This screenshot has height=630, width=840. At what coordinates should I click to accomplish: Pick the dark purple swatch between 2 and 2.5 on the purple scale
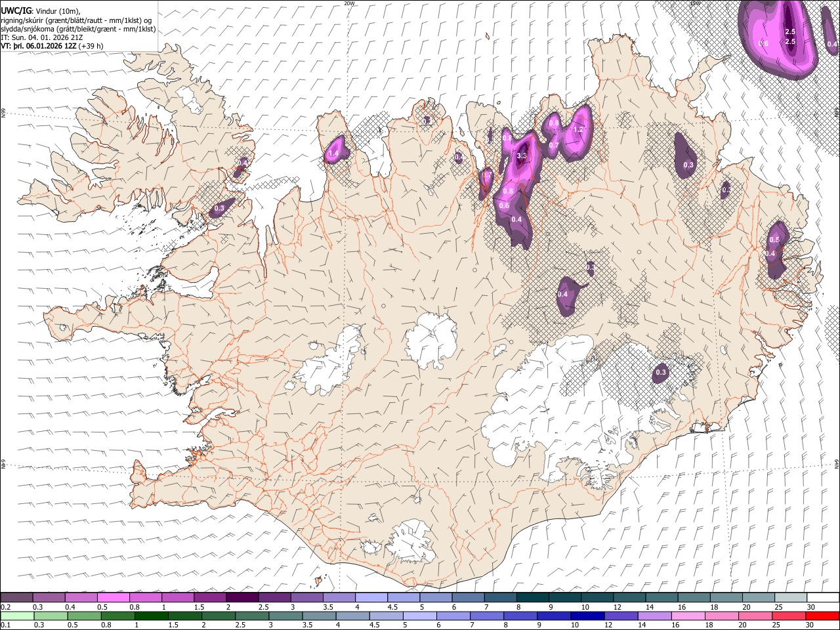(242, 598)
